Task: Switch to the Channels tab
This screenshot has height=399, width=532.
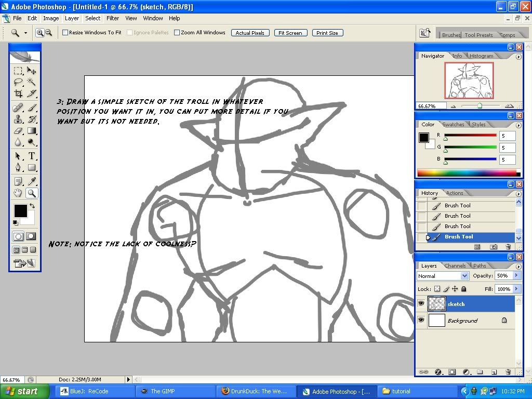Action: pyautogui.click(x=455, y=265)
